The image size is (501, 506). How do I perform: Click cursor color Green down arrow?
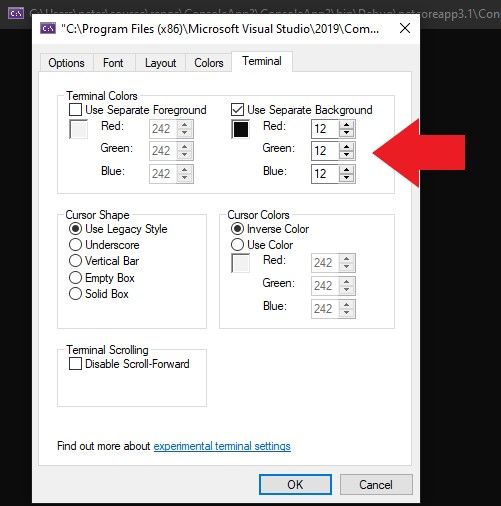point(347,290)
